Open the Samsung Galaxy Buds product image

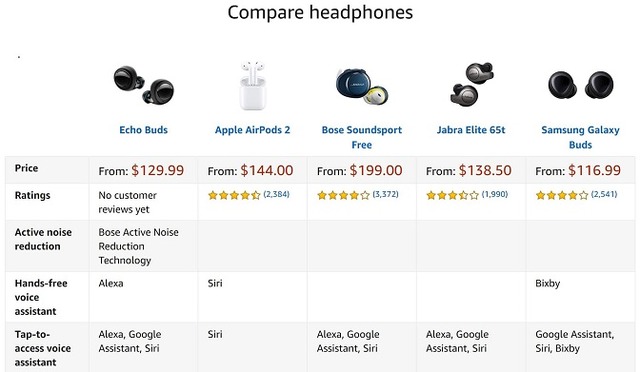[580, 85]
